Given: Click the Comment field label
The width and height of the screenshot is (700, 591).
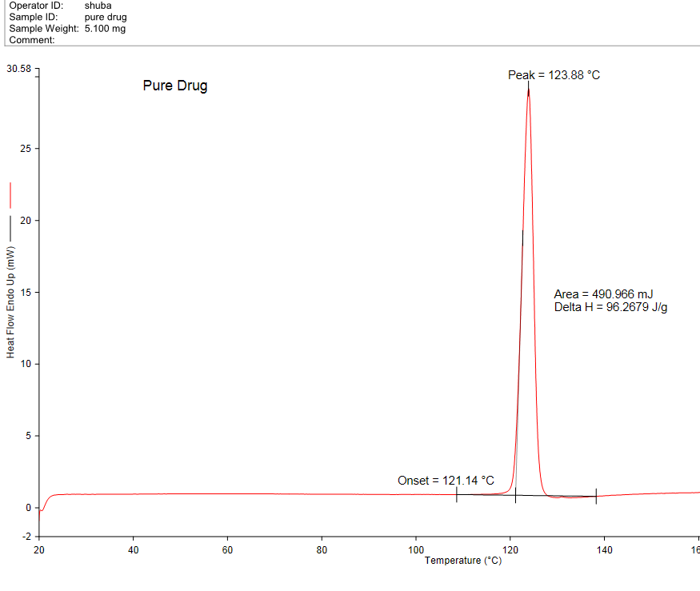Looking at the screenshot, I should pos(32,40).
